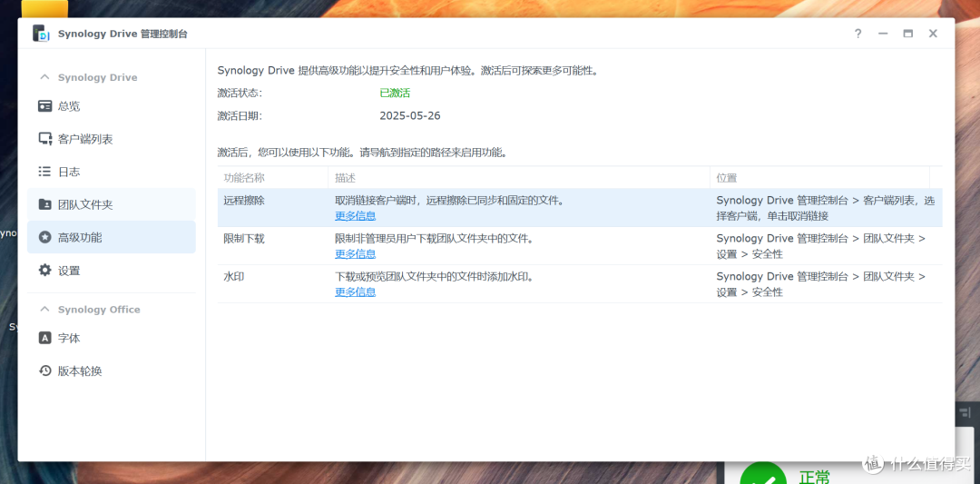
Task: Click the 团队文件夹 folder icon
Action: click(45, 204)
